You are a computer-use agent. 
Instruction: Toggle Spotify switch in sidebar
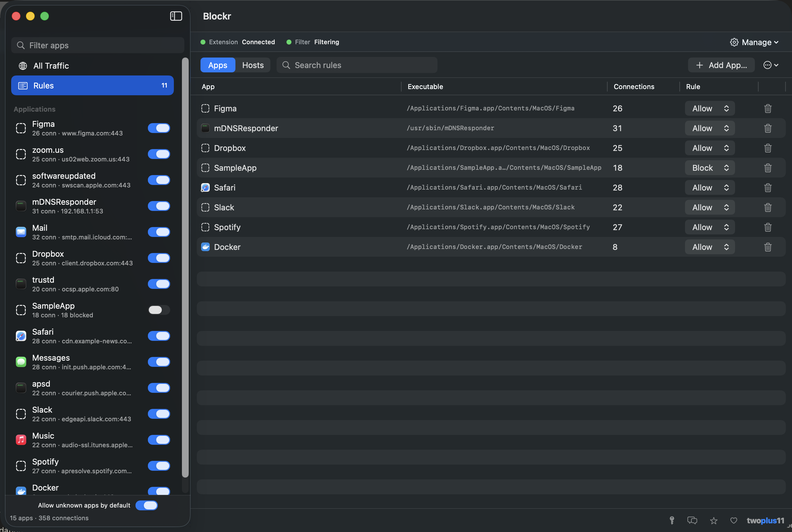159,466
